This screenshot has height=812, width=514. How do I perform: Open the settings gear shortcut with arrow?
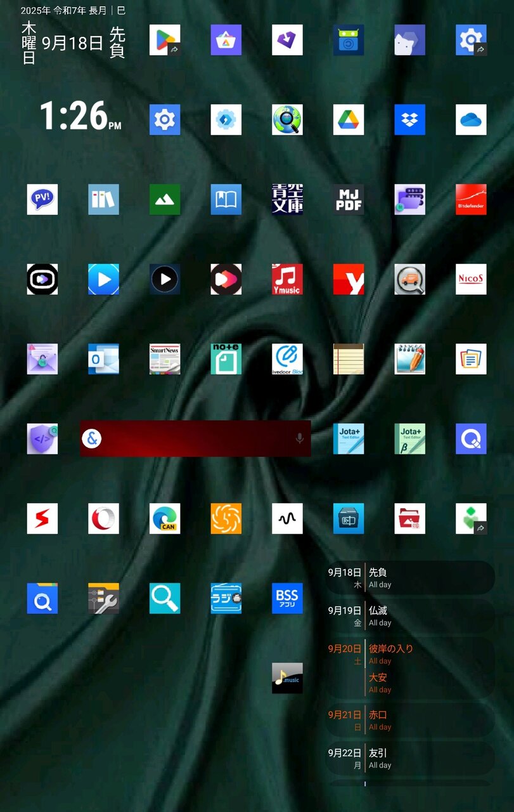pyautogui.click(x=471, y=40)
